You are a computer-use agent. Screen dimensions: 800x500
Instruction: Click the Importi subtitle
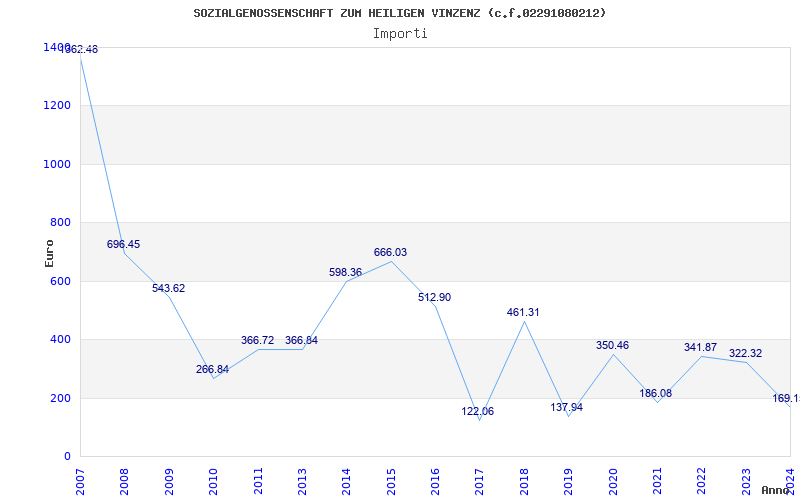[x=400, y=34]
